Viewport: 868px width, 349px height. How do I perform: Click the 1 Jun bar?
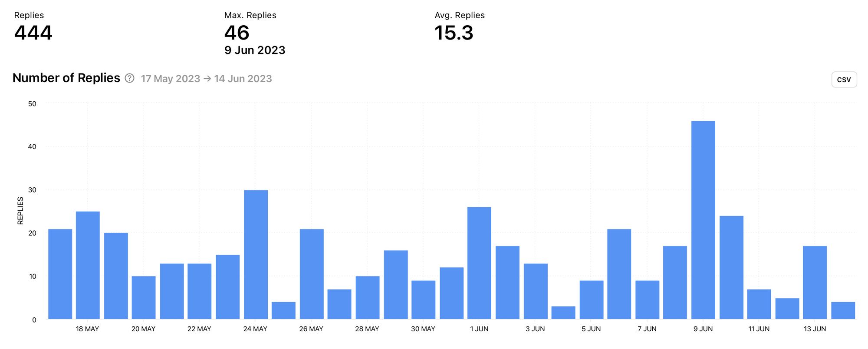(x=479, y=263)
